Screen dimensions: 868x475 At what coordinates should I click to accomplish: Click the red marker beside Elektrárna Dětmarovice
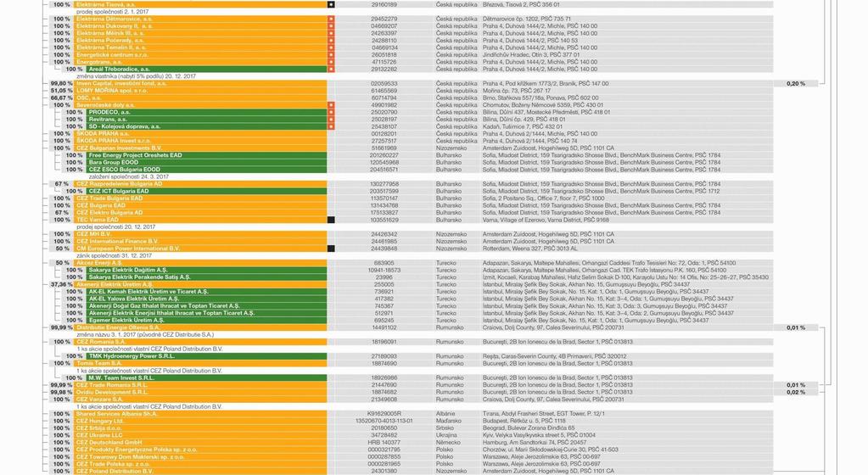pos(331,19)
